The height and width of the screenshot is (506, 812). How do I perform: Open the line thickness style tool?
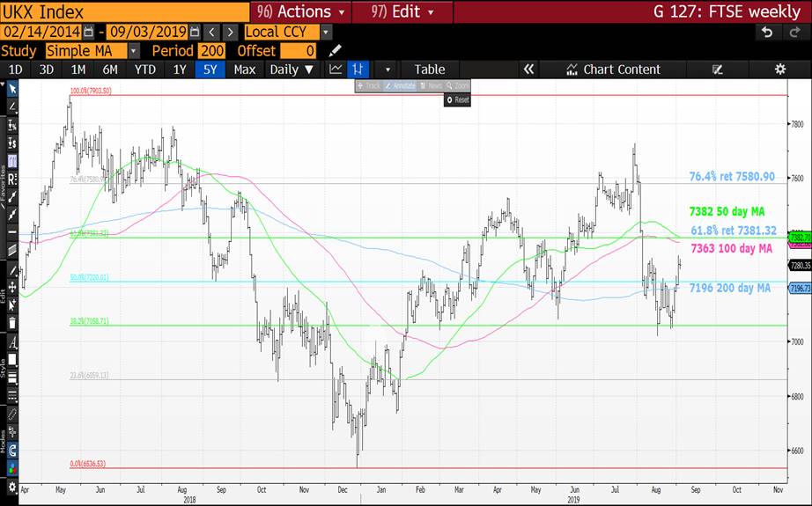(12, 378)
